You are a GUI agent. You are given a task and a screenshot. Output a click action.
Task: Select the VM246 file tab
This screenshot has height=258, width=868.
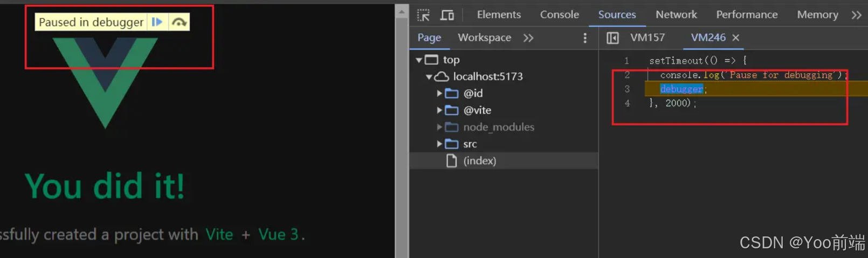708,37
